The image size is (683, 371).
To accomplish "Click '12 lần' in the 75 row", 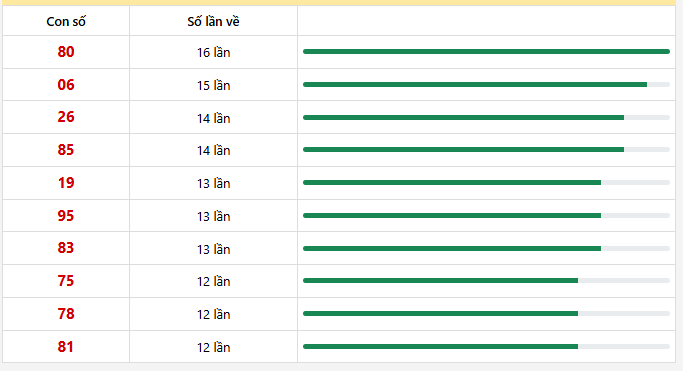I will 213,281.
